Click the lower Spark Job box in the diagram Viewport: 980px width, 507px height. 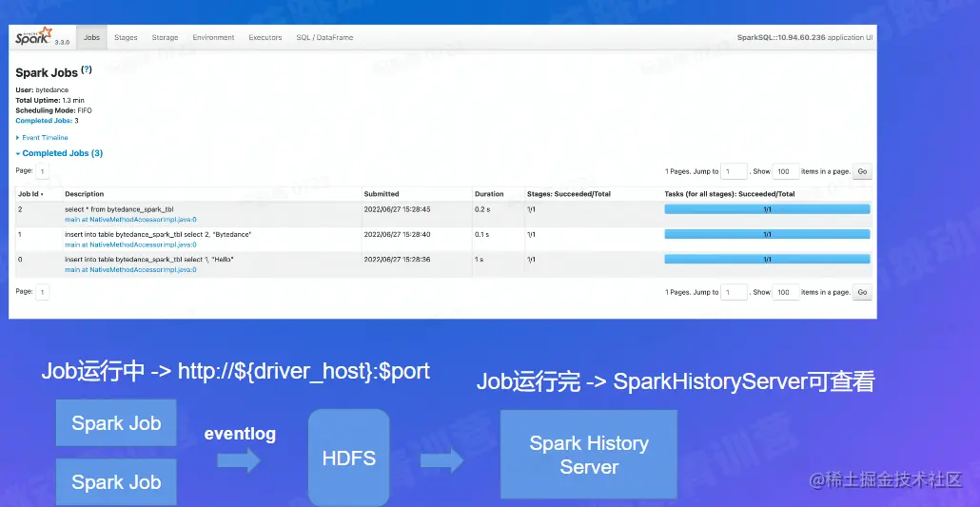tap(116, 482)
